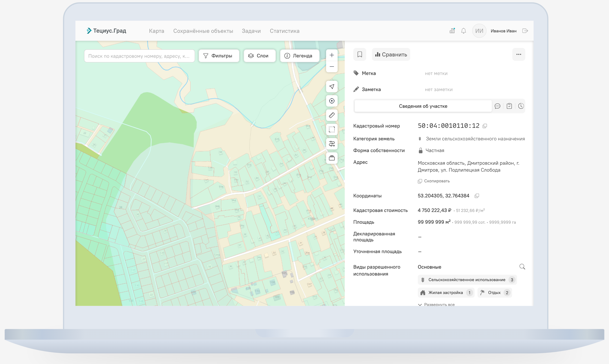Open the statistics chart icon in header
The image size is (609, 364).
click(452, 31)
